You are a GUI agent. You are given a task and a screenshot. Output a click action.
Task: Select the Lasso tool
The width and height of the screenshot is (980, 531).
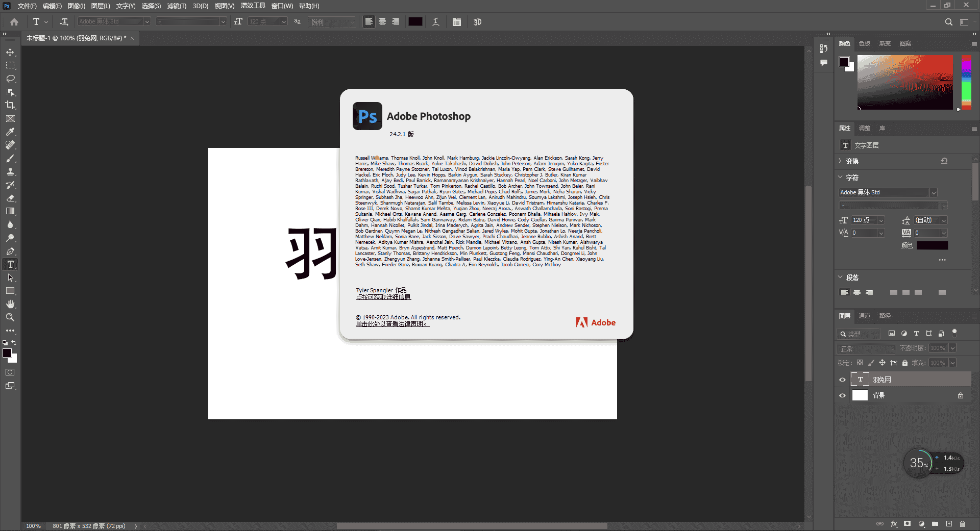pyautogui.click(x=10, y=79)
